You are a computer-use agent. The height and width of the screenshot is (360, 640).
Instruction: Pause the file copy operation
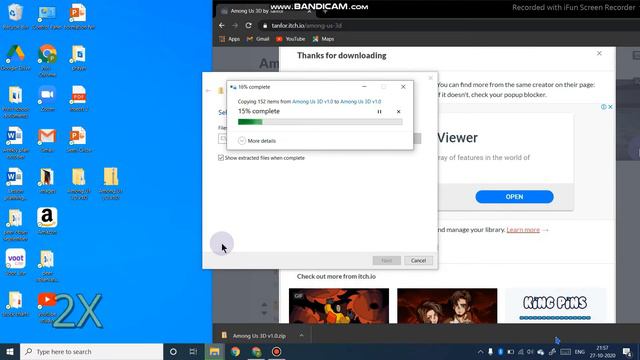379,111
